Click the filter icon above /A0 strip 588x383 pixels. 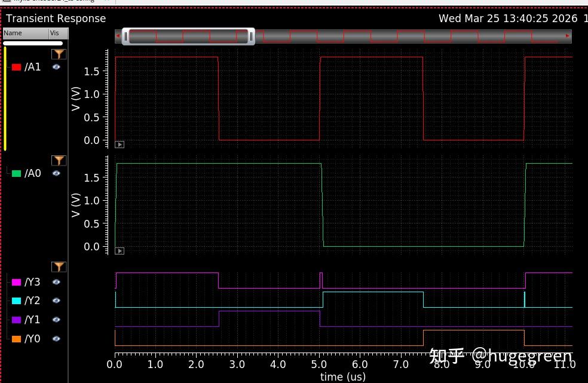(59, 161)
